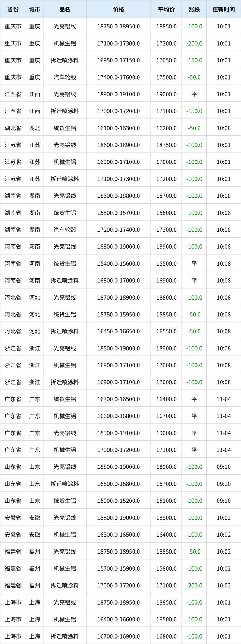This screenshot has width=241, height=644.
Task: Select price range 16450.0-16650.0 for 河北
Action: (118, 331)
